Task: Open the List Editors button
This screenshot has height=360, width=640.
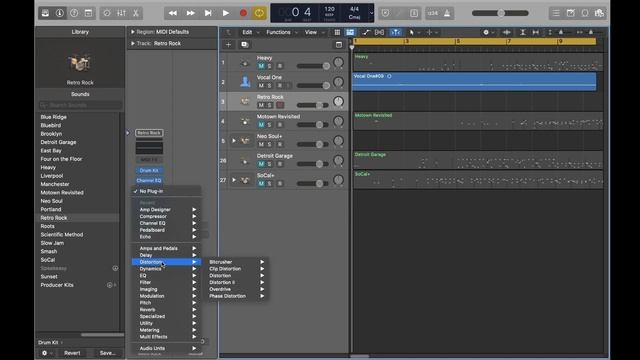Action: (556, 13)
